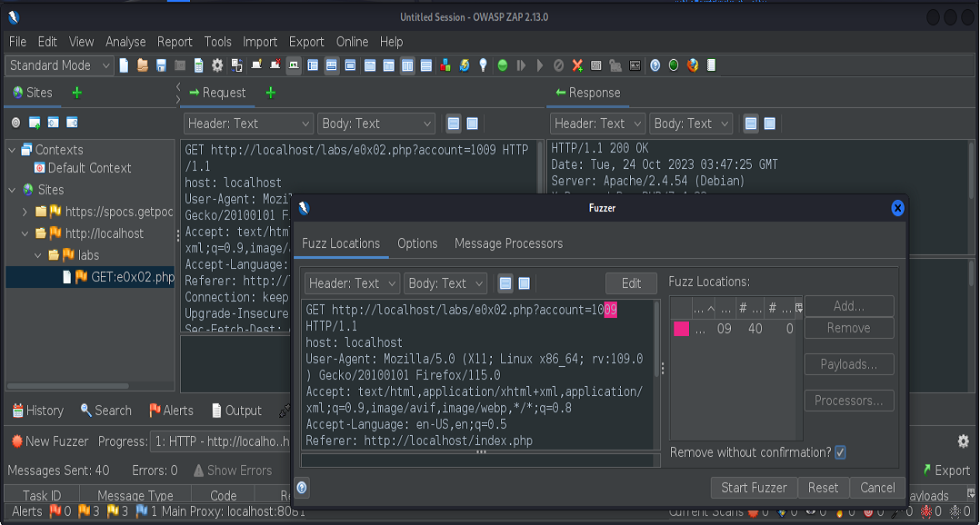The width and height of the screenshot is (980, 525).
Task: Click the green plus beside the Sites tab
Action: 77,93
